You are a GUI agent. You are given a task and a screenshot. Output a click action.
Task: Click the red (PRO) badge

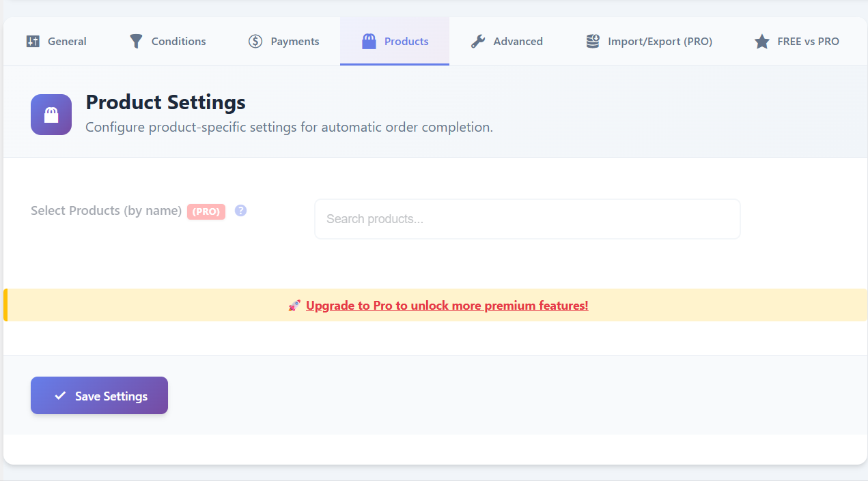click(x=206, y=212)
